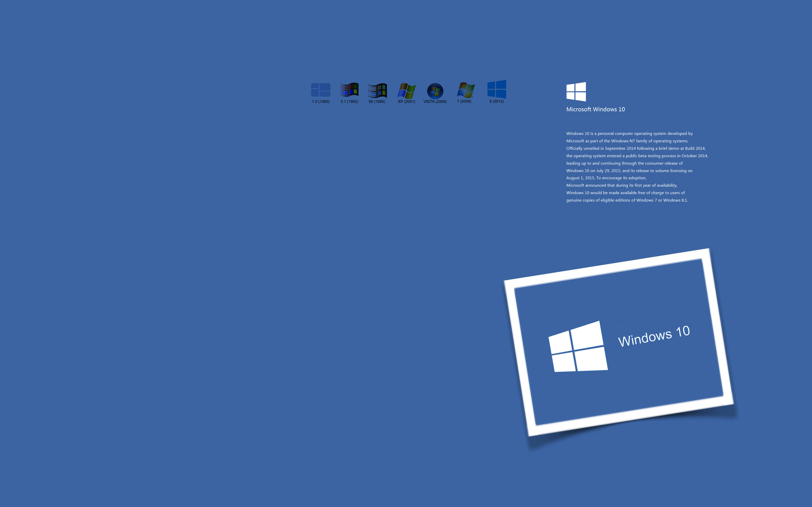Click the "Microsoft Windows 10" heading
Viewport: 812px width, 507px height.
click(x=595, y=109)
